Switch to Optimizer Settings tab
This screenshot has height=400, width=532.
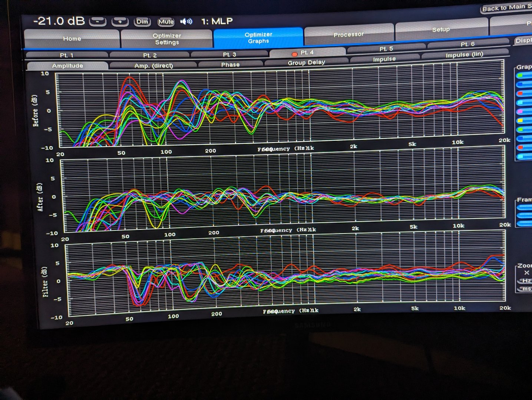click(167, 39)
